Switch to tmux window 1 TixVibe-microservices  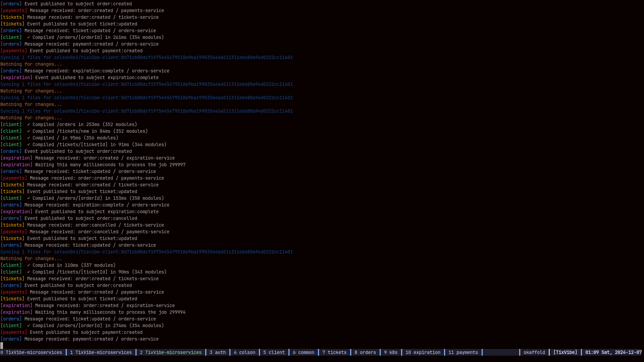[101, 352]
